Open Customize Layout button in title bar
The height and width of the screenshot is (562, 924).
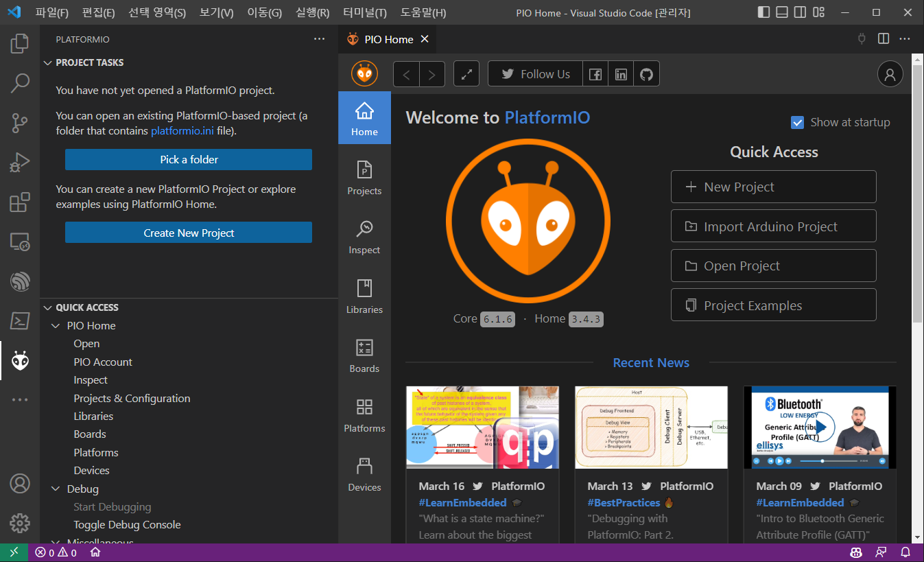pyautogui.click(x=818, y=12)
